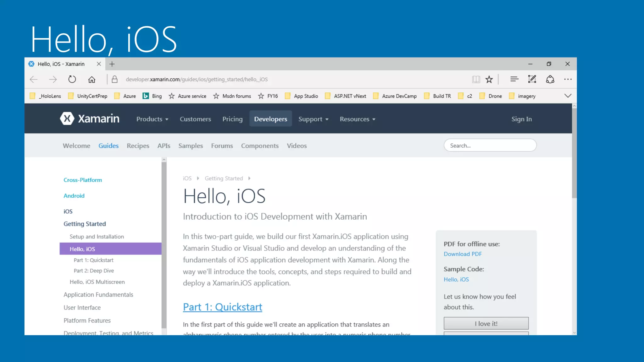Viewport: 644px width, 362px height.
Task: Click the Search input field
Action: 490,145
